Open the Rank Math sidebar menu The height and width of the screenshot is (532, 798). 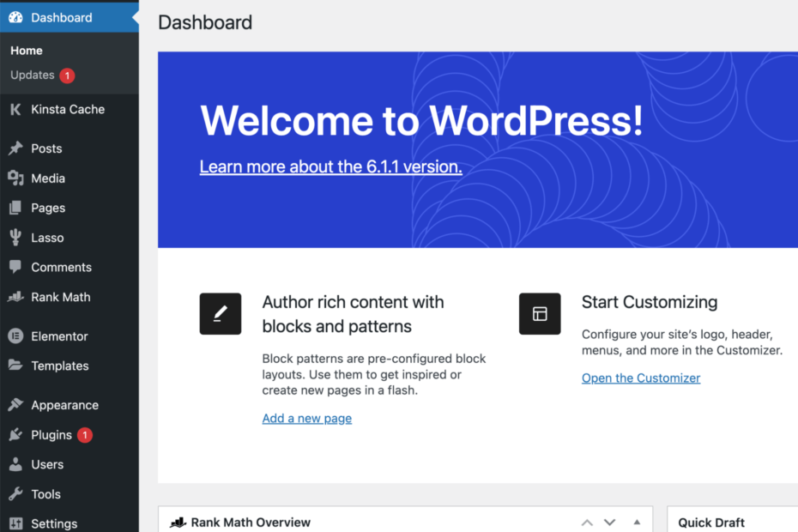coord(70,297)
